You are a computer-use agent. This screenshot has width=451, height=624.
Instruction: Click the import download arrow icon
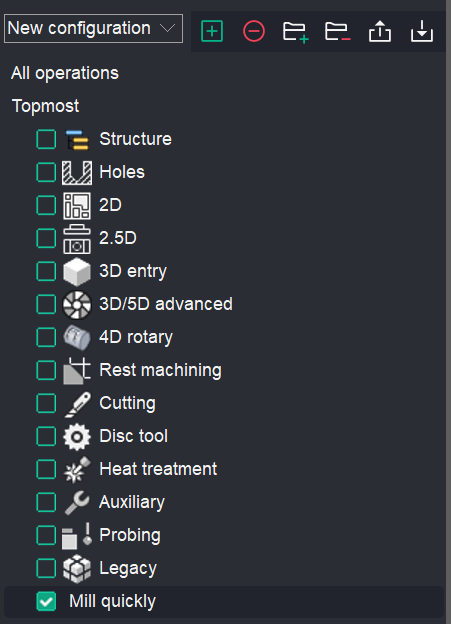(422, 31)
